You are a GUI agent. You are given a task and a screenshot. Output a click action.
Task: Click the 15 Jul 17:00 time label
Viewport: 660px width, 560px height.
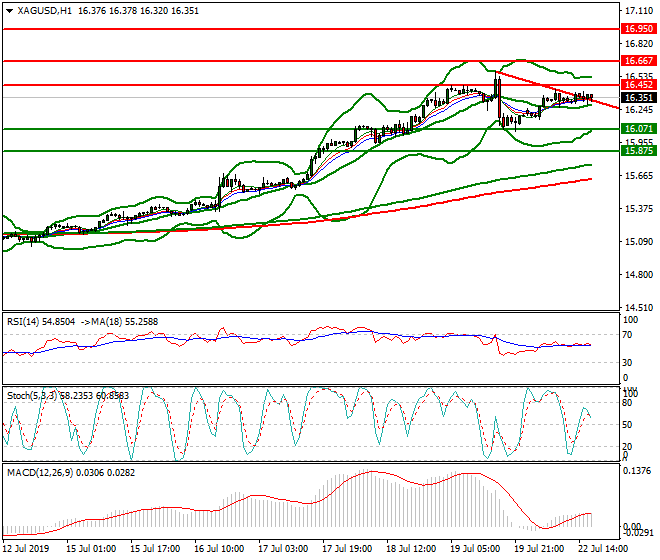(x=155, y=549)
